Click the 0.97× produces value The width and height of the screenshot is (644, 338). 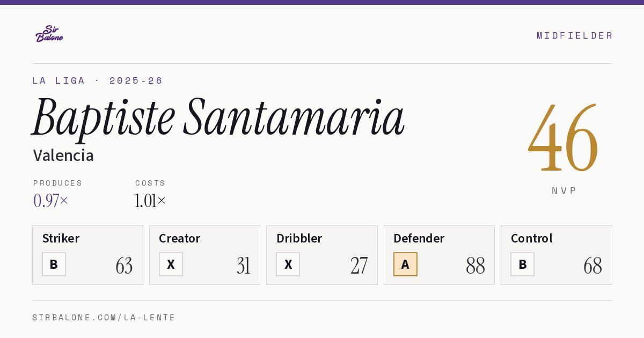click(x=51, y=201)
